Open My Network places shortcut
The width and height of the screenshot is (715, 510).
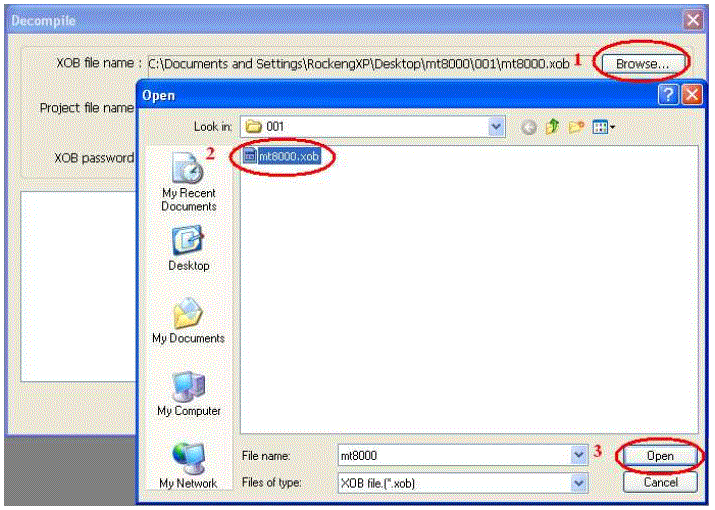[188, 463]
